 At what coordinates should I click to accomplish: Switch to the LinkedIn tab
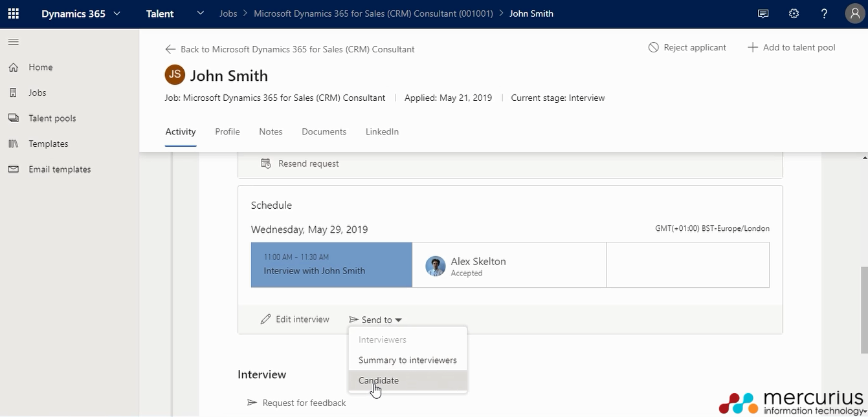(382, 132)
